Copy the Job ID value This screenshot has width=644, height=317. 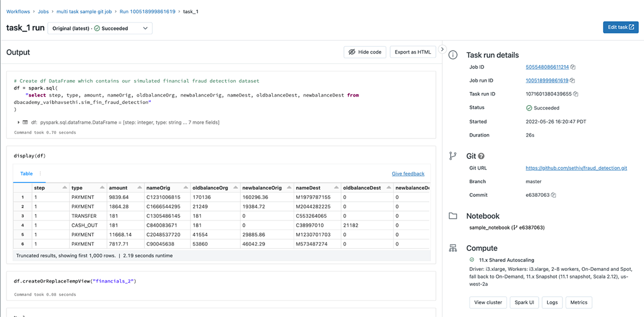coord(573,67)
